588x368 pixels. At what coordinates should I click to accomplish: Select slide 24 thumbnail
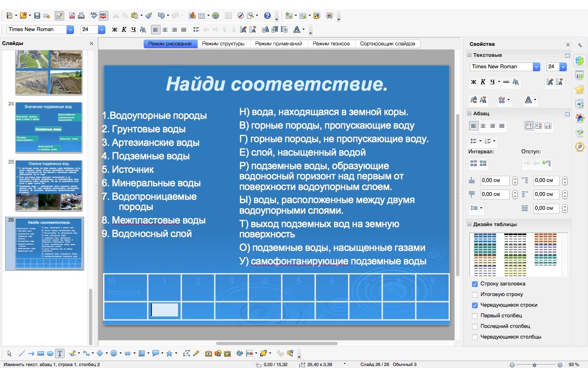pyautogui.click(x=49, y=128)
